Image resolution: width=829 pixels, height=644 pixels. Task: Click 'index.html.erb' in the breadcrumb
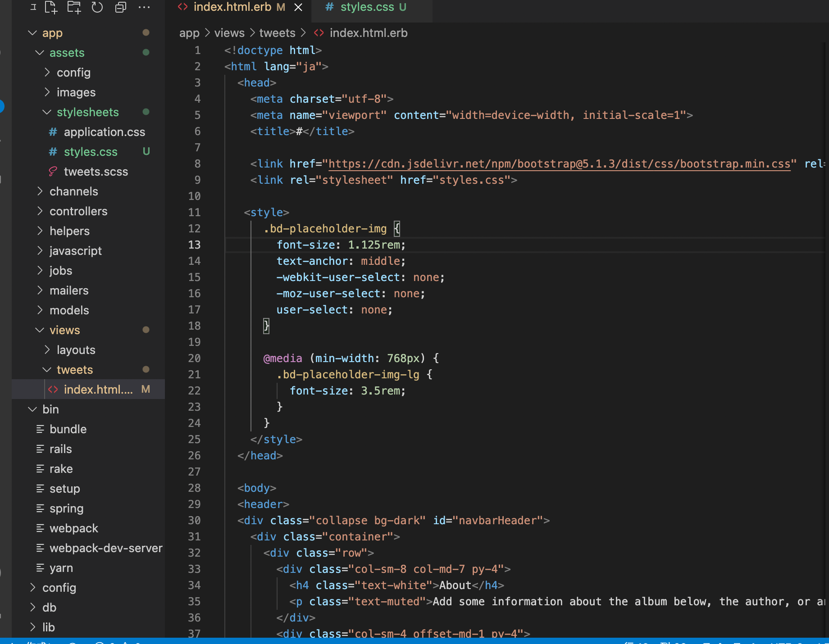click(x=369, y=33)
